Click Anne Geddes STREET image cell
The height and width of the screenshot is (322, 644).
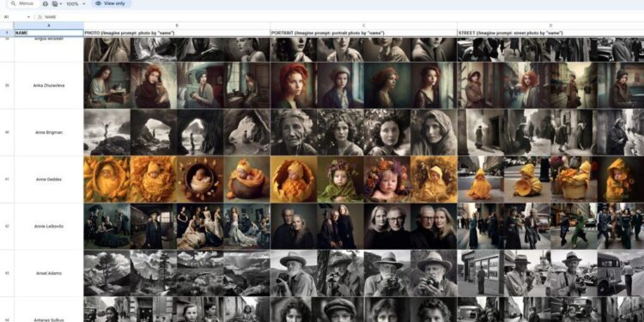pos(550,179)
